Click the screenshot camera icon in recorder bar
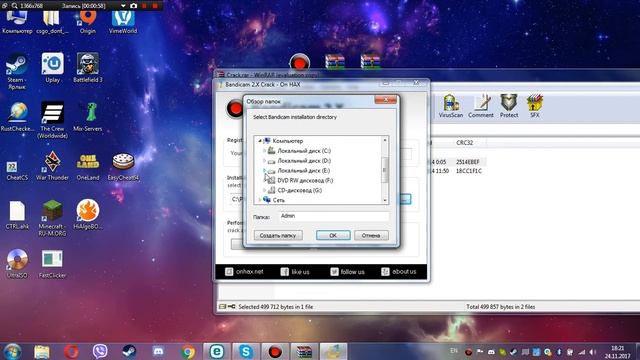Viewport: 640px width, 360px height. click(133, 6)
